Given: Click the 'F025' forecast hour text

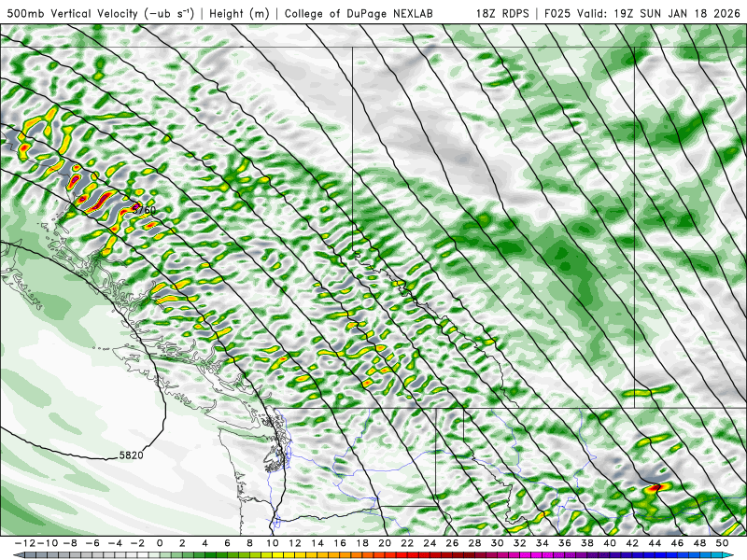Looking at the screenshot, I should pyautogui.click(x=557, y=13).
